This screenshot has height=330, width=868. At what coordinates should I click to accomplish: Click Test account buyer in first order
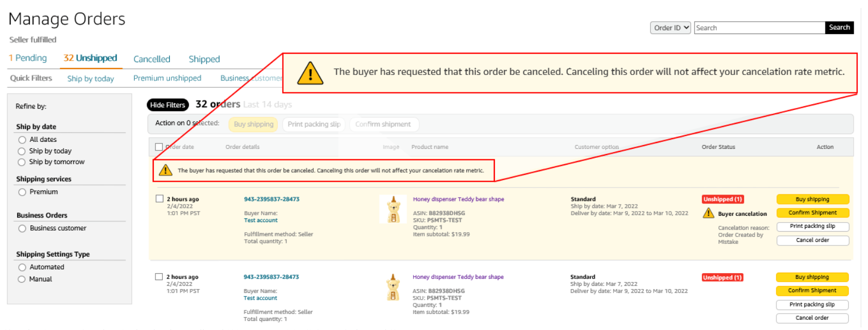261,220
